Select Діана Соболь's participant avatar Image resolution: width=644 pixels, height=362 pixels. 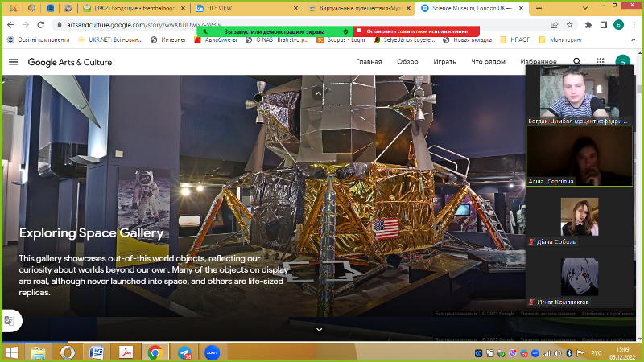tap(580, 216)
